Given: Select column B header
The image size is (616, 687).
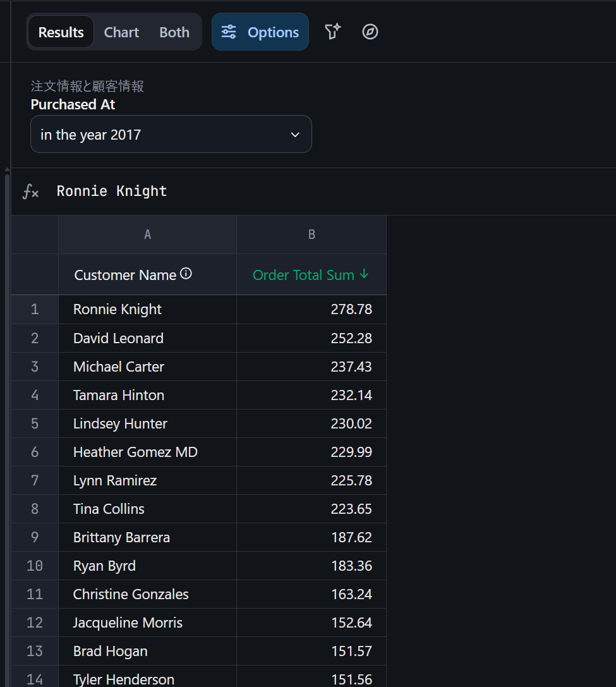Looking at the screenshot, I should click(311, 234).
